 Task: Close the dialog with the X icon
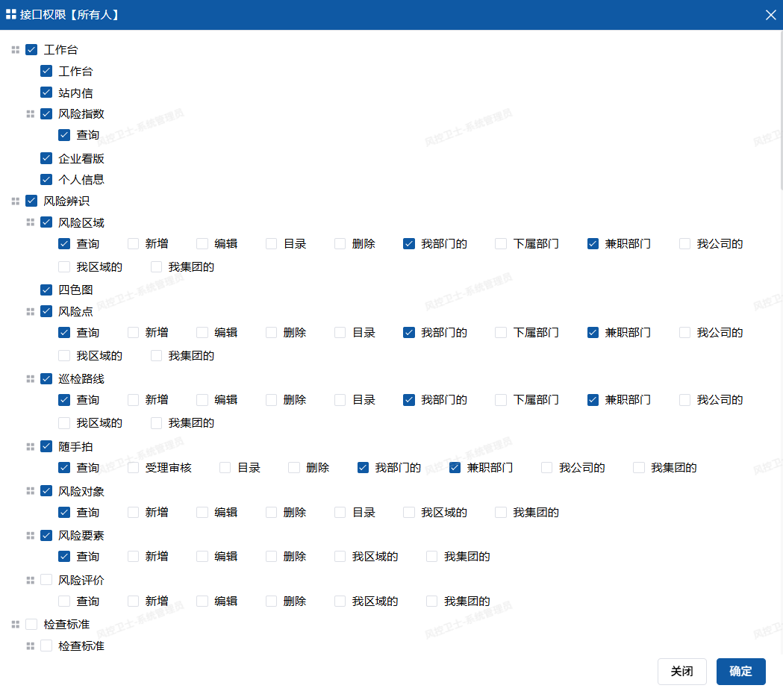click(x=770, y=15)
